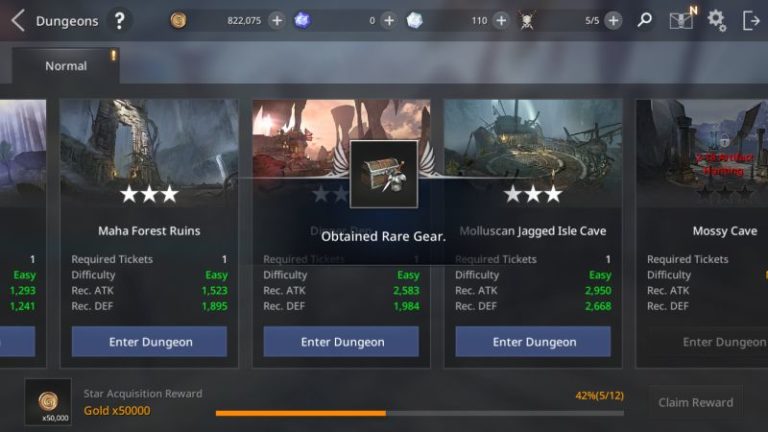Click the exit door icon
The width and height of the screenshot is (768, 432).
751,21
